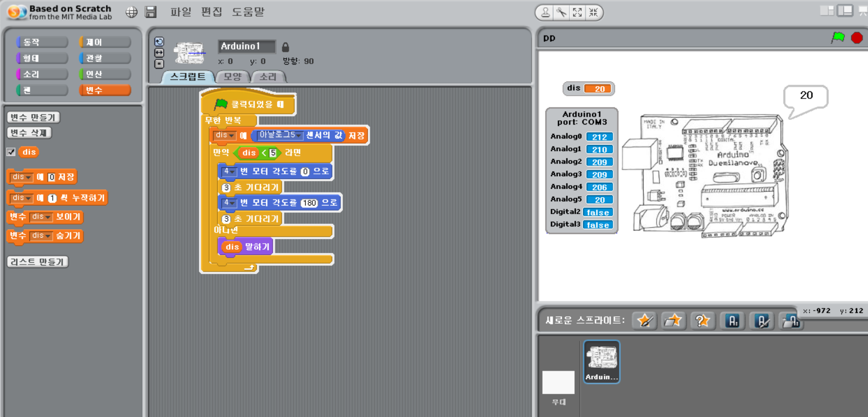Click the Digital2 false reading
The height and width of the screenshot is (417, 868).
point(598,212)
